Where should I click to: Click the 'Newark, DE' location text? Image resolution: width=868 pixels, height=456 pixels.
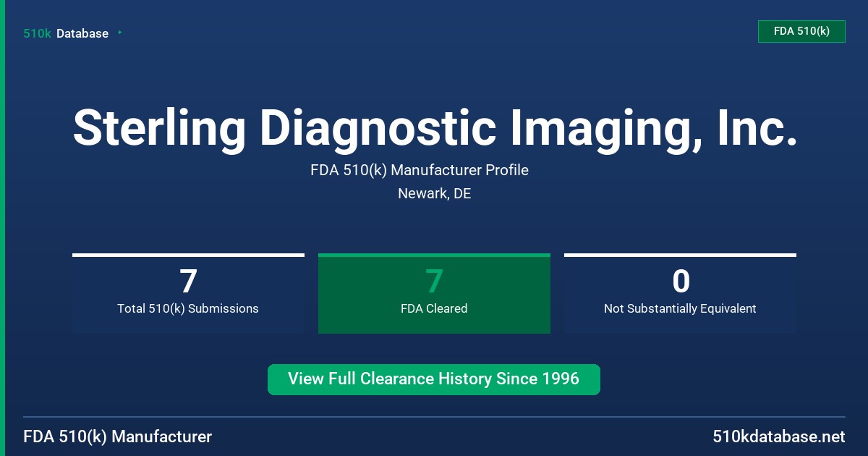point(435,194)
